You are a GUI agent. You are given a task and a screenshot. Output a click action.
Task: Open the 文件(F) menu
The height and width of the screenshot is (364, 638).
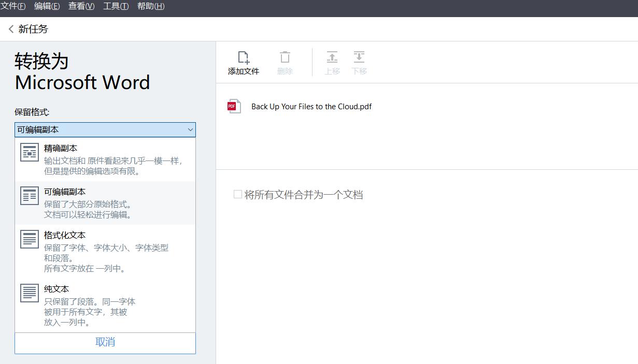[x=13, y=6]
